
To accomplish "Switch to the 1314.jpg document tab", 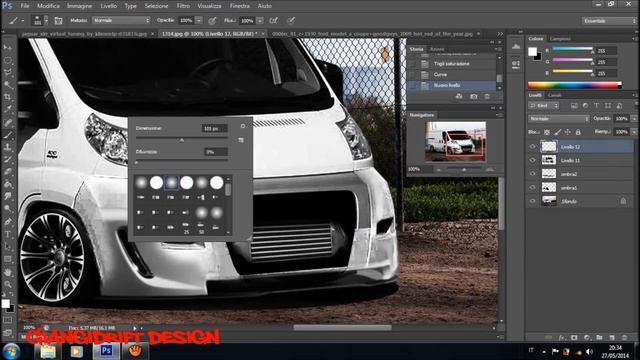I will (209, 34).
